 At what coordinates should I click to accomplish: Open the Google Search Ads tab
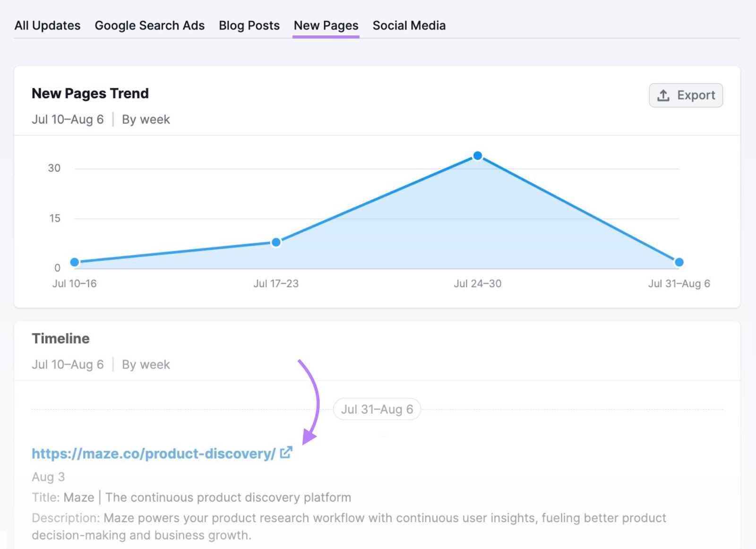149,26
